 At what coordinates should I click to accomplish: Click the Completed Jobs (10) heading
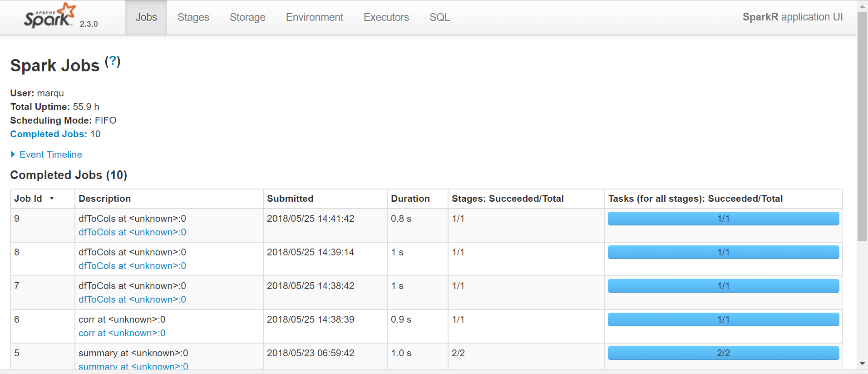click(69, 175)
